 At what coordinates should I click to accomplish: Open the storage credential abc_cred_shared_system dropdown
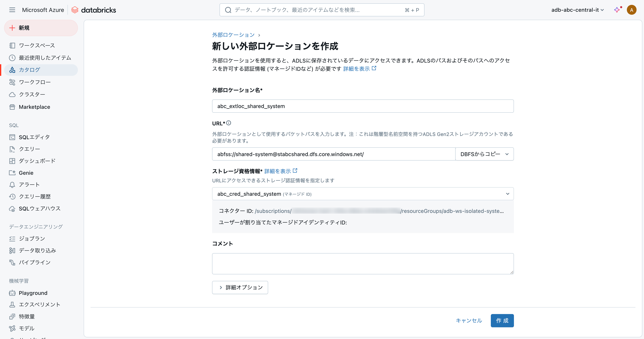[362, 194]
